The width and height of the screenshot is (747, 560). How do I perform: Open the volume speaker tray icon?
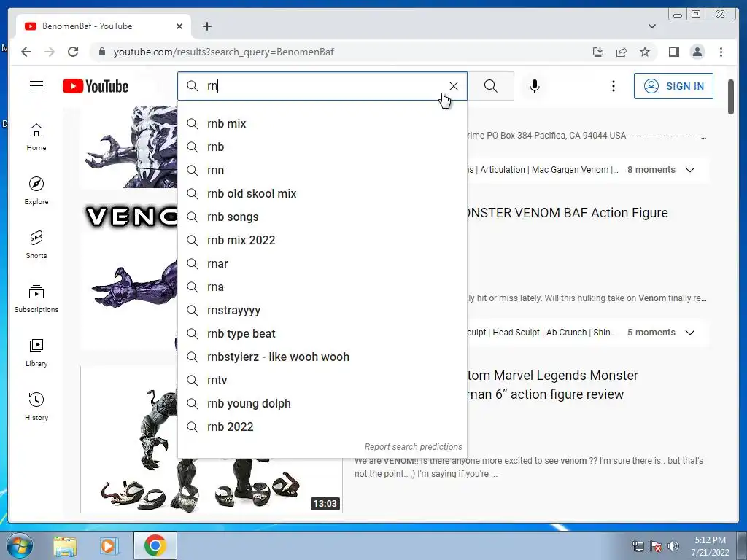(x=673, y=546)
